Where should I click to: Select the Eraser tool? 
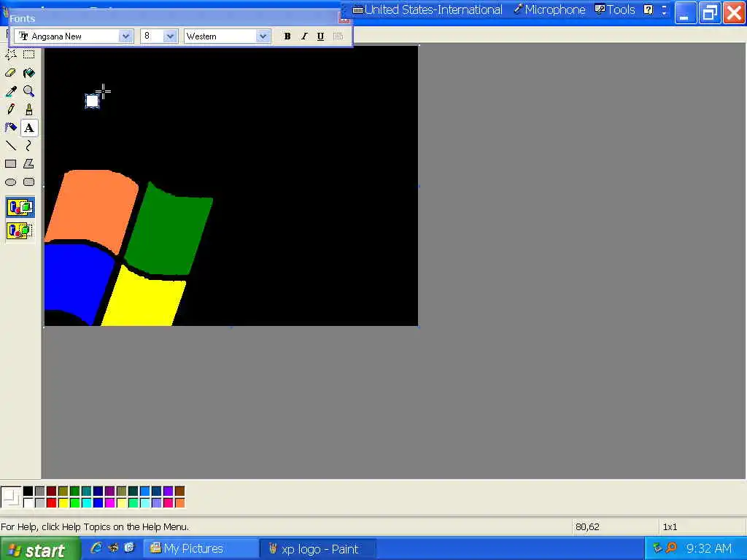[x=10, y=73]
